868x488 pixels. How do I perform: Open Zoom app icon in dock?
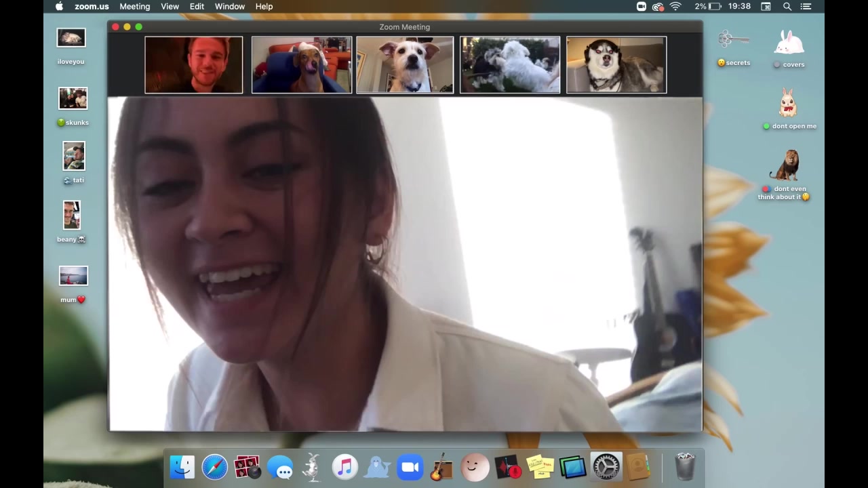point(410,467)
